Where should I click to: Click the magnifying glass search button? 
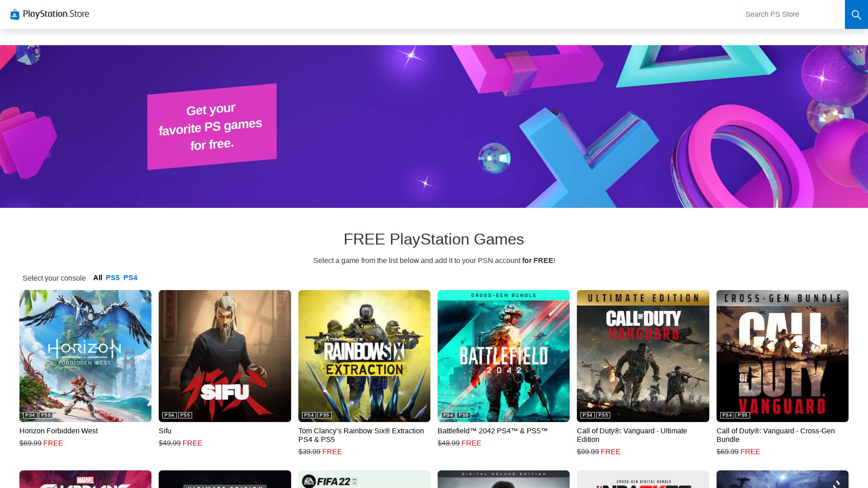(x=856, y=14)
